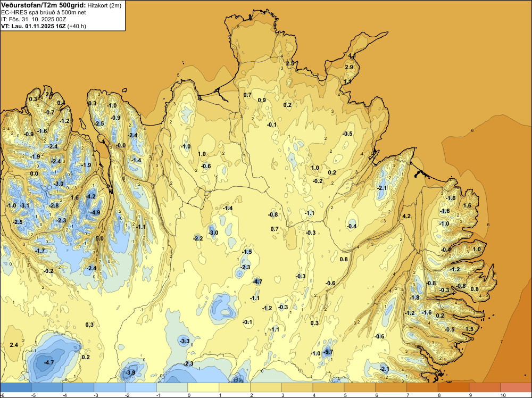Select the -3.1 temperature value

point(24,205)
